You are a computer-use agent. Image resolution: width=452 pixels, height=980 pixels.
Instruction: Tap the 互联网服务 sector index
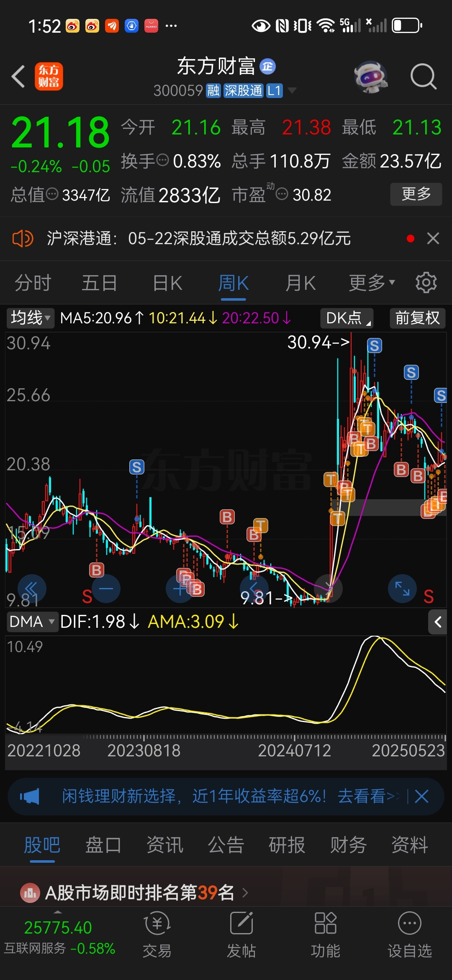[x=59, y=937]
